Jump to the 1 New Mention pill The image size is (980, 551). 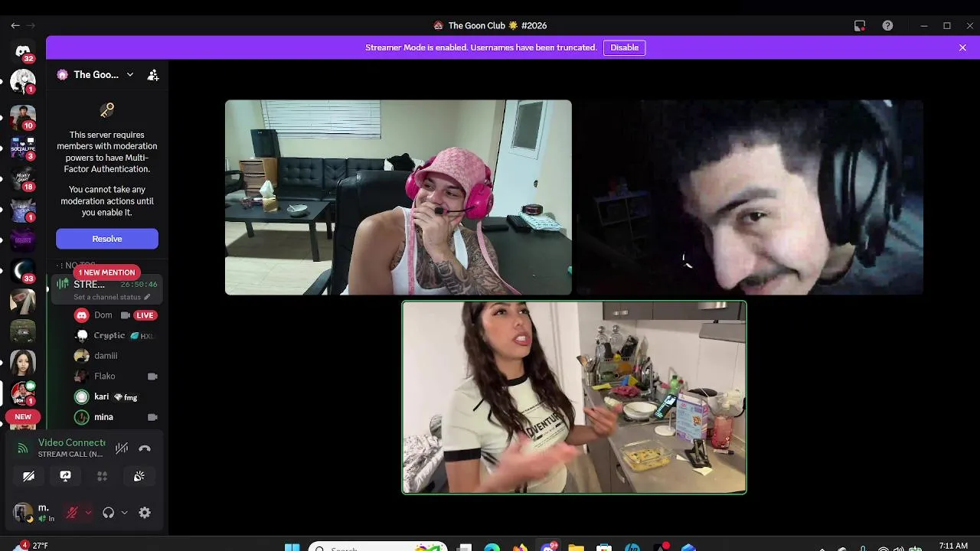pos(106,272)
